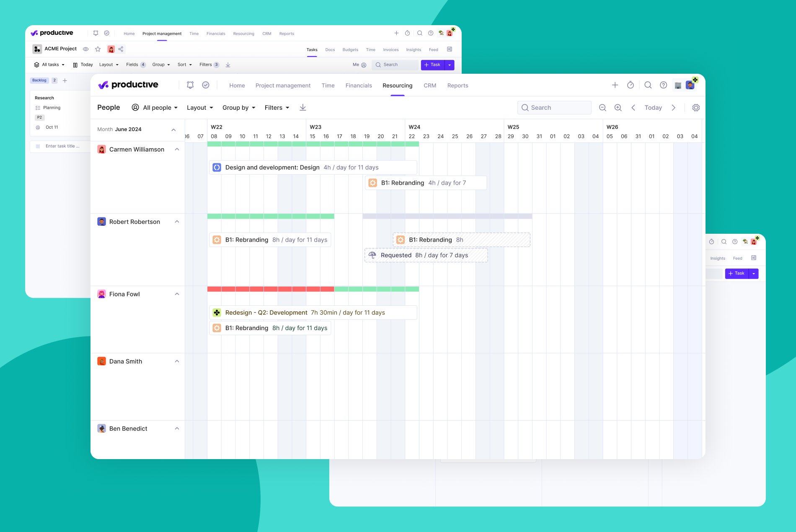Viewport: 796px width, 532px height.
Task: Click the Search field above the timeline
Action: (x=554, y=108)
